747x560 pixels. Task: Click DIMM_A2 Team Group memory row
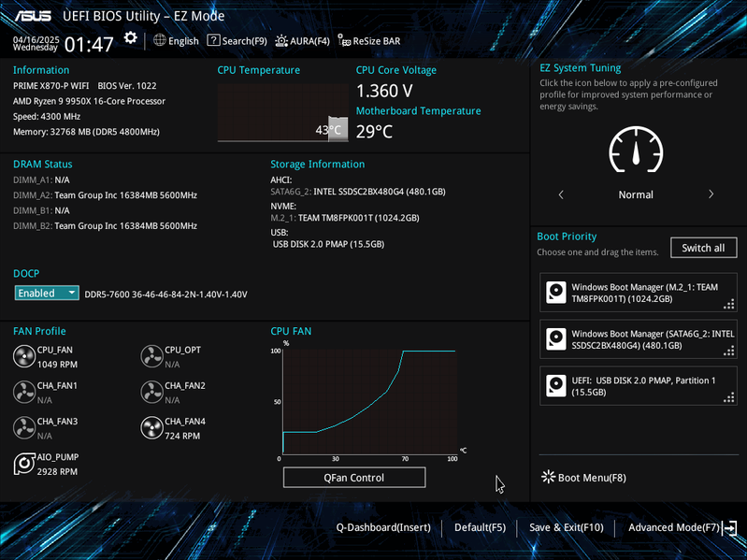[105, 195]
